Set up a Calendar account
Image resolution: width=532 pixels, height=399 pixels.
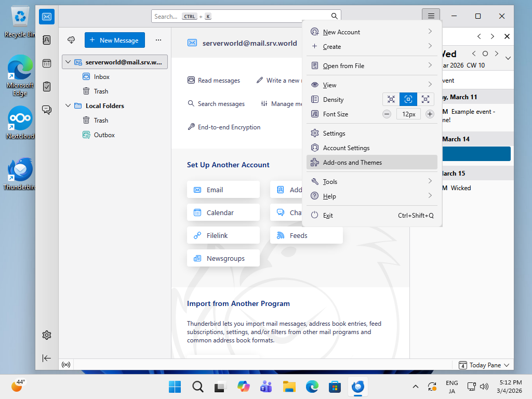click(223, 212)
